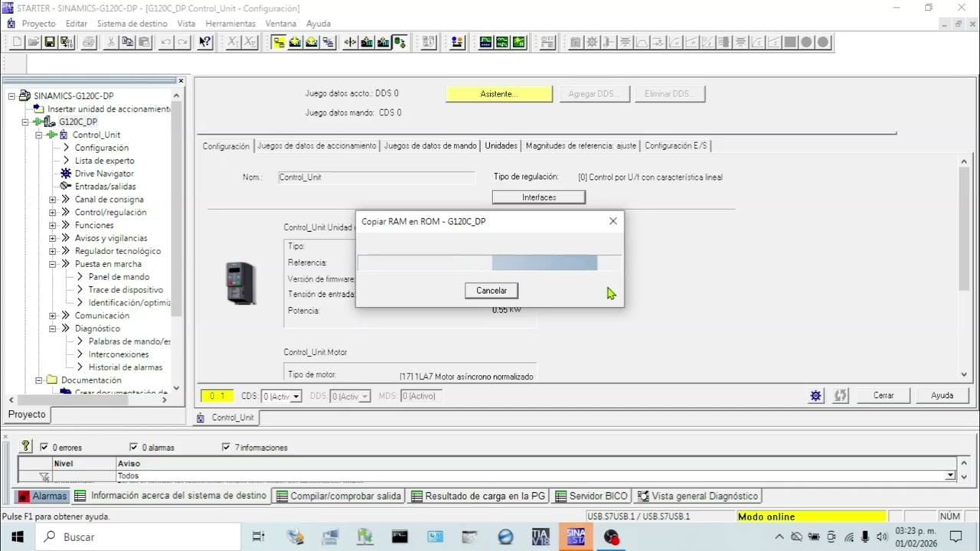Screen dimensions: 980x551
Task: Save the project with the floppy disk icon
Action: [x=50, y=42]
